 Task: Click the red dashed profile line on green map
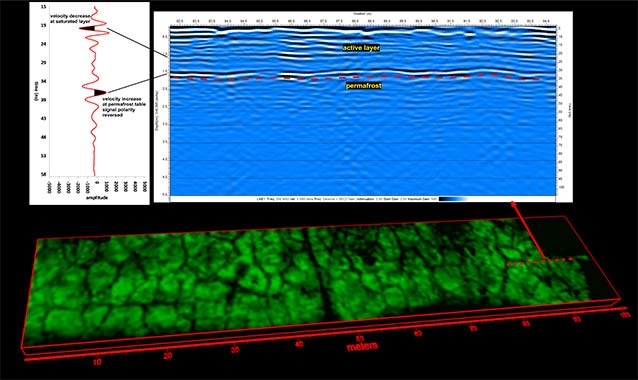540,261
